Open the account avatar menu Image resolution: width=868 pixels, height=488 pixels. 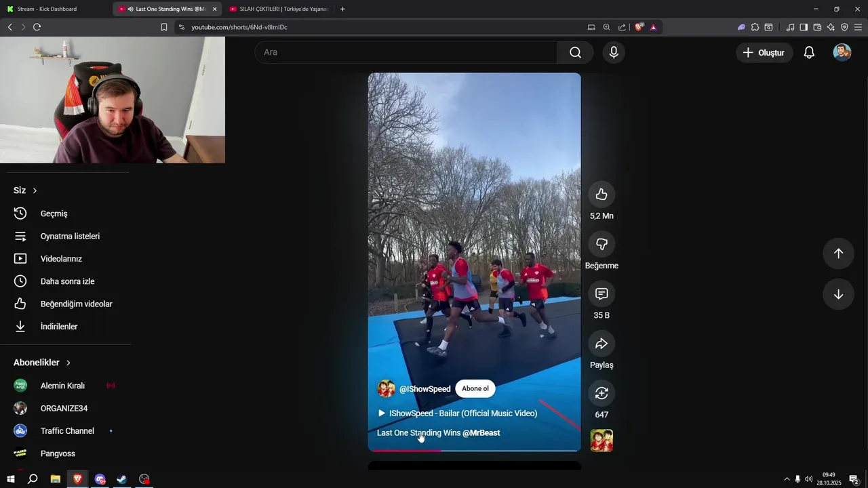coord(842,52)
